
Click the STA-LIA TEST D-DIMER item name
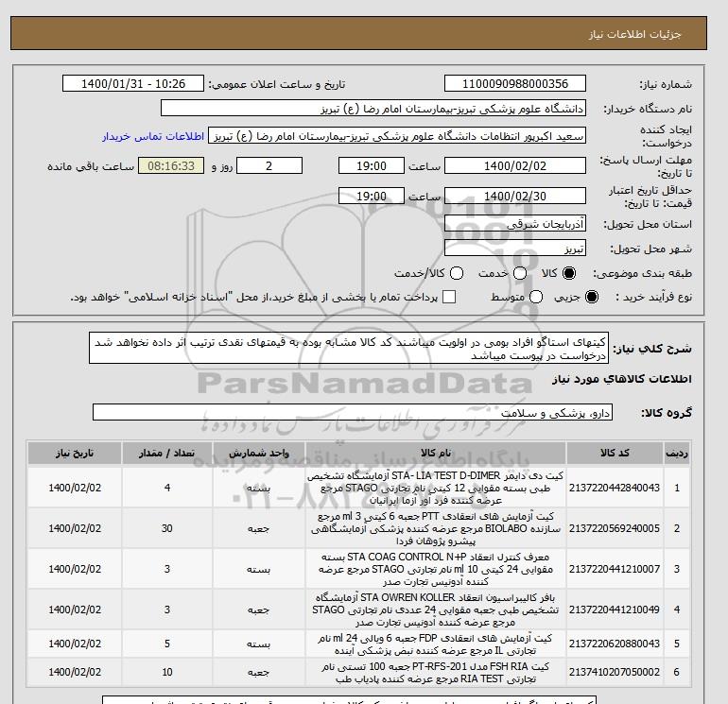coord(436,488)
